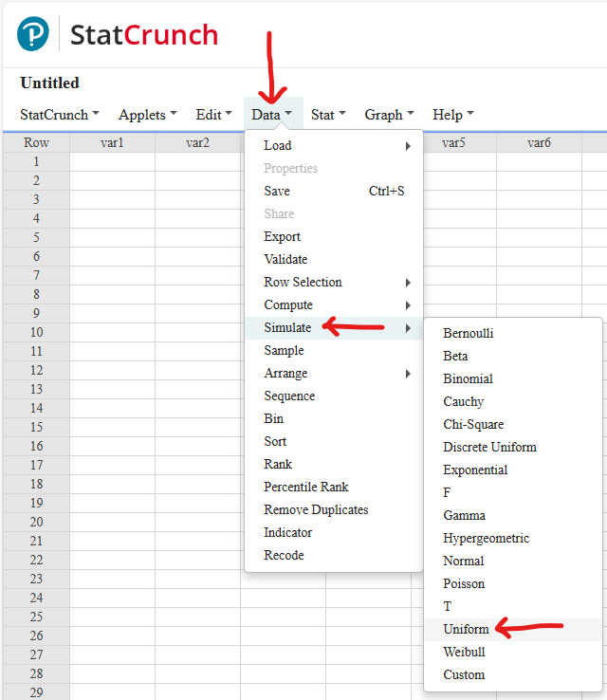Select Indicator in the Data menu

[x=334, y=533]
